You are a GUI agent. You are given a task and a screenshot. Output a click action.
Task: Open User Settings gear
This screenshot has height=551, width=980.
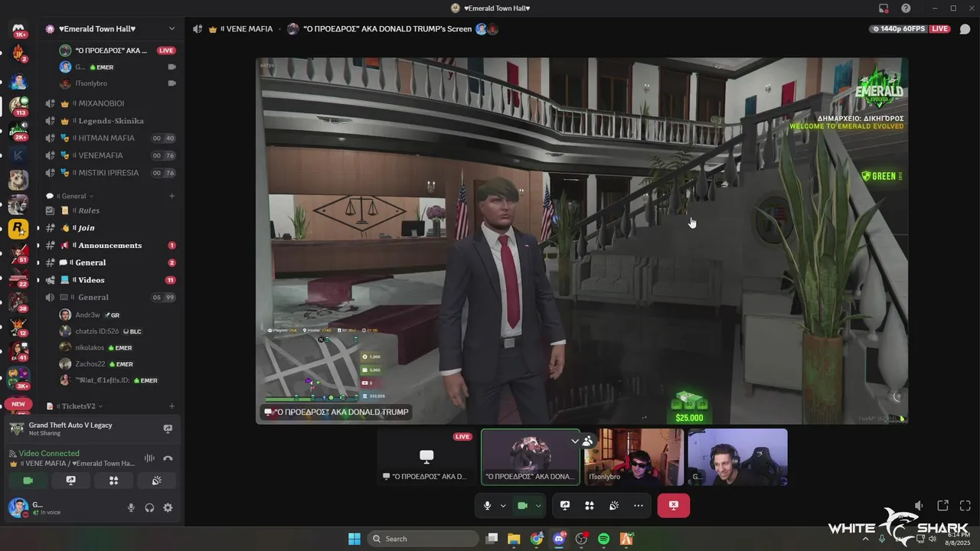(x=168, y=507)
